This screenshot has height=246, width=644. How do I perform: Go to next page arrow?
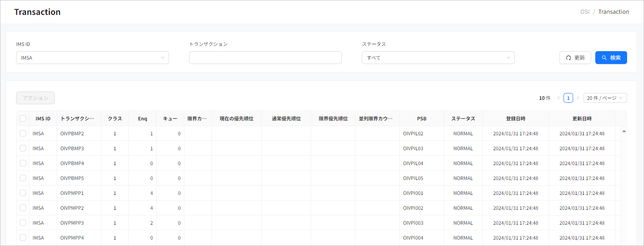[578, 98]
